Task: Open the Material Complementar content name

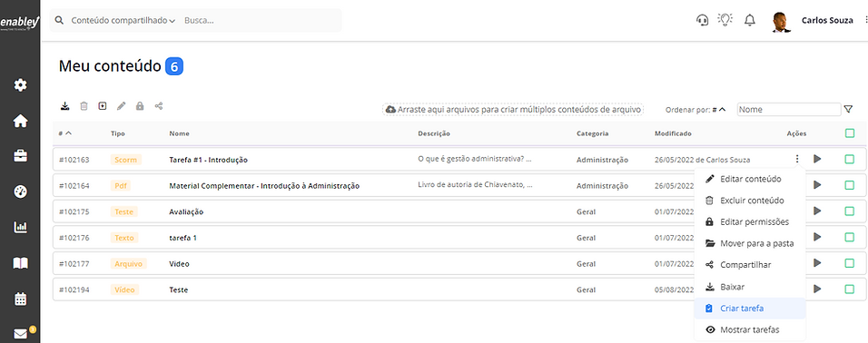Action: (x=264, y=186)
